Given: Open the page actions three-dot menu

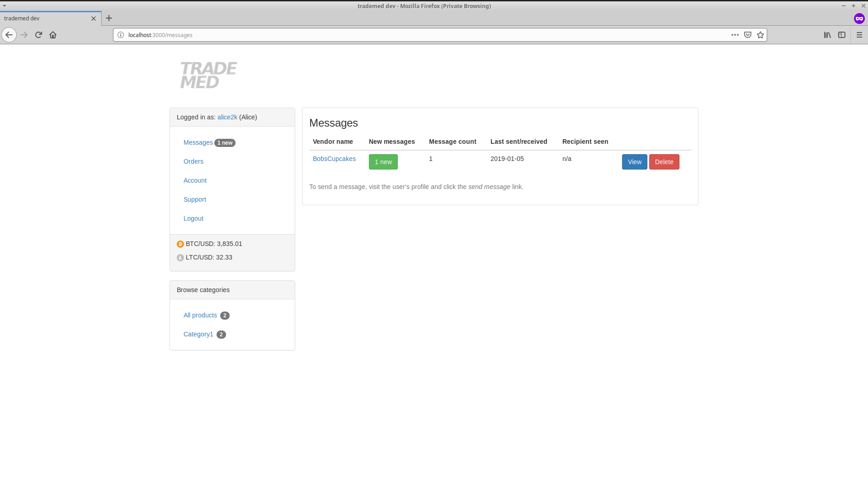Looking at the screenshot, I should point(735,35).
